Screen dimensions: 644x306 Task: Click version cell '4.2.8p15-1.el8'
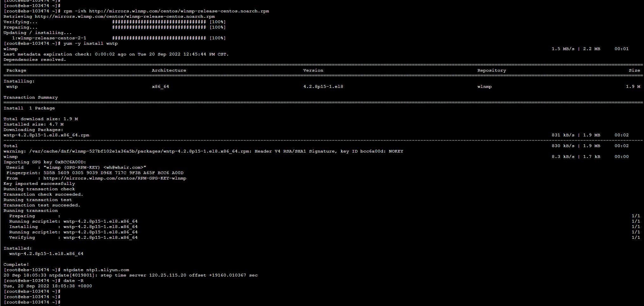pyautogui.click(x=323, y=87)
